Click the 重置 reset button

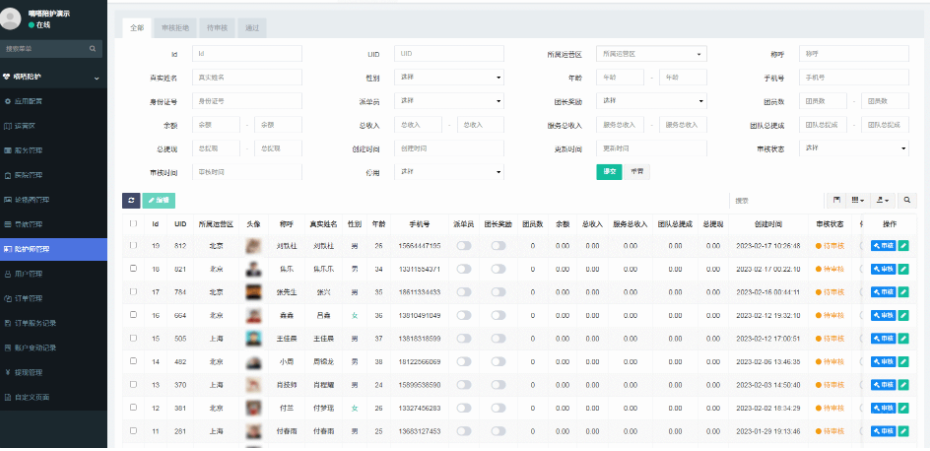pos(637,171)
